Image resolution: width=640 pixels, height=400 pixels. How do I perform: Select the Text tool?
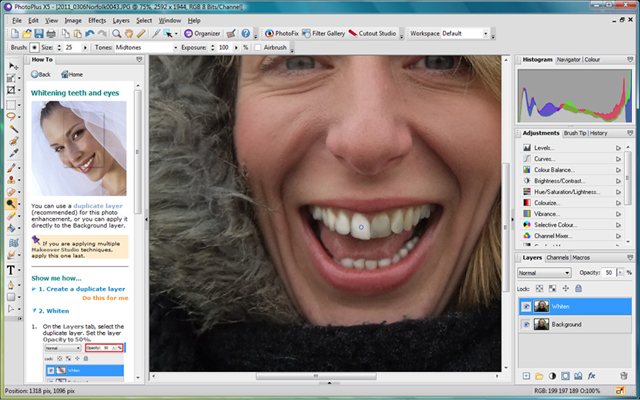tap(11, 270)
